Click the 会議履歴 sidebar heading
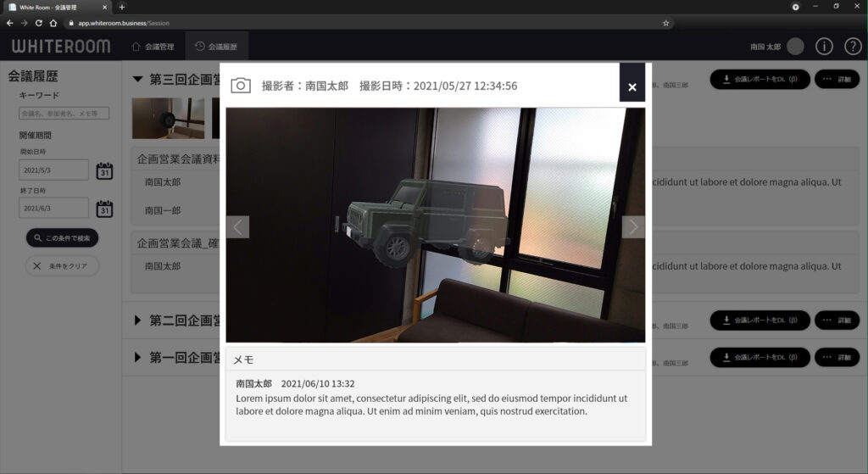 pyautogui.click(x=33, y=75)
